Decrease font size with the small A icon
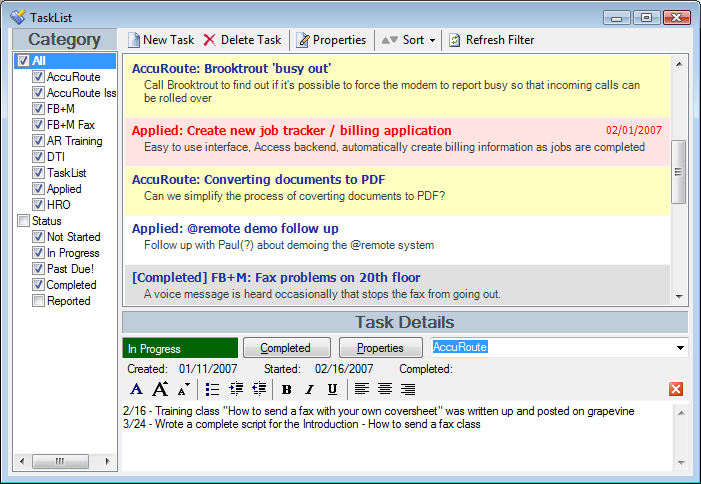 pos(183,389)
